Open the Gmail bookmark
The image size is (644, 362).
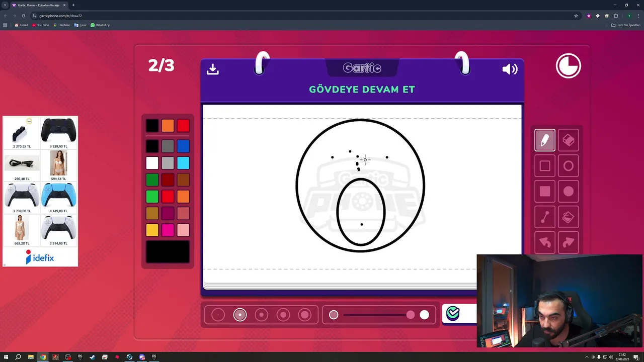point(21,25)
